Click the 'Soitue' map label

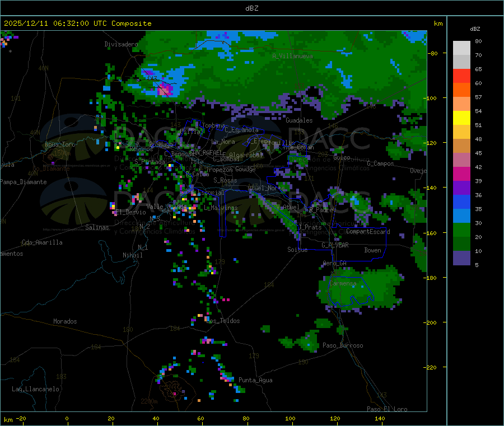(297, 250)
